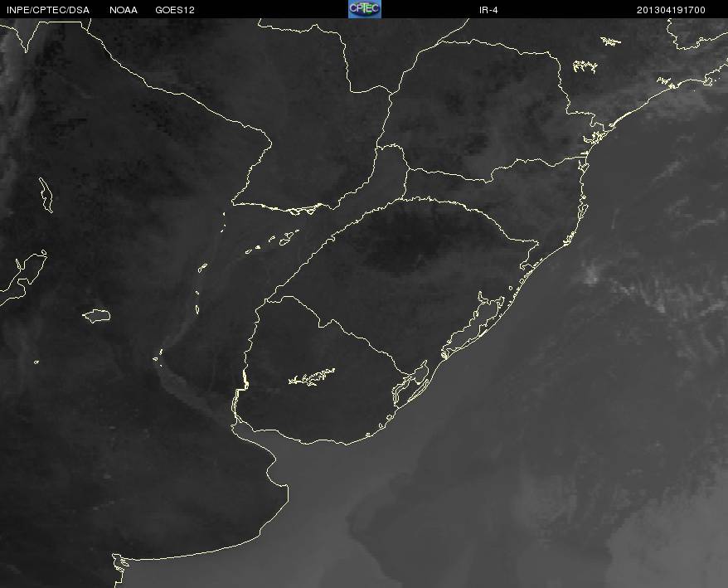728x588 pixels.
Task: Click the 201304191700 timestamp
Action: [x=671, y=10]
